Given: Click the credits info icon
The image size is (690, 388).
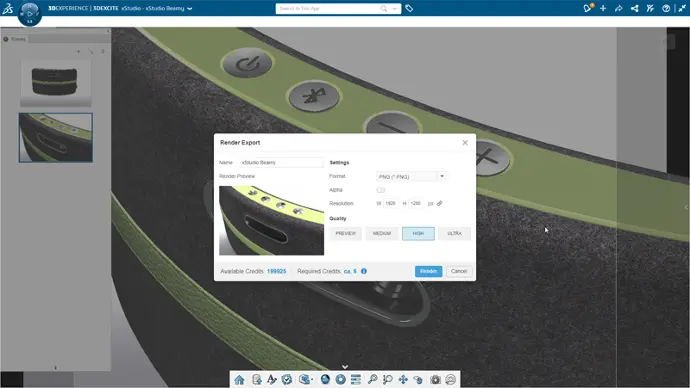Looking at the screenshot, I should [x=364, y=271].
